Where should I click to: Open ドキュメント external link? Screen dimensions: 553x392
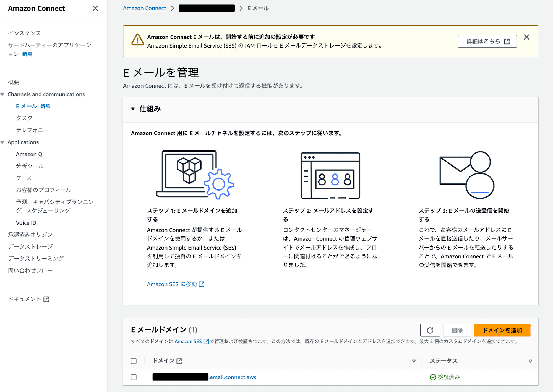[x=29, y=299]
